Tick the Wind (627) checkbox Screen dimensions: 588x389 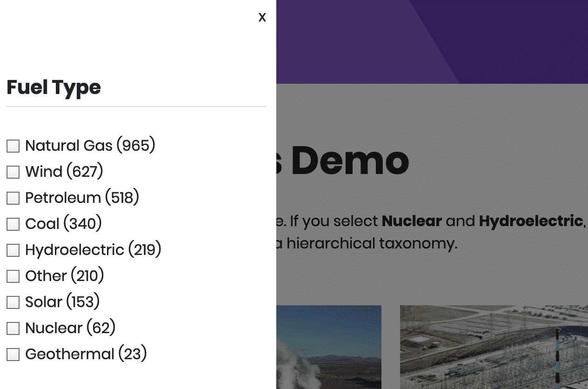[x=13, y=172]
